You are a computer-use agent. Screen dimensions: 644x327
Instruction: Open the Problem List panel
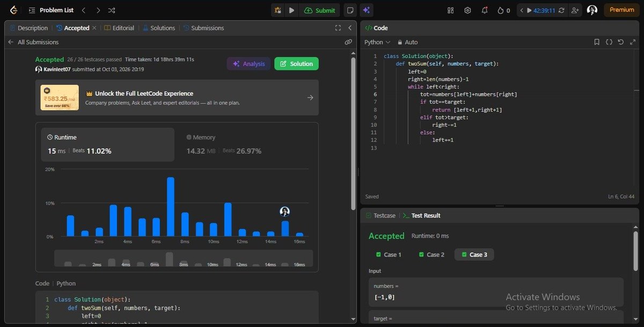pyautogui.click(x=52, y=10)
